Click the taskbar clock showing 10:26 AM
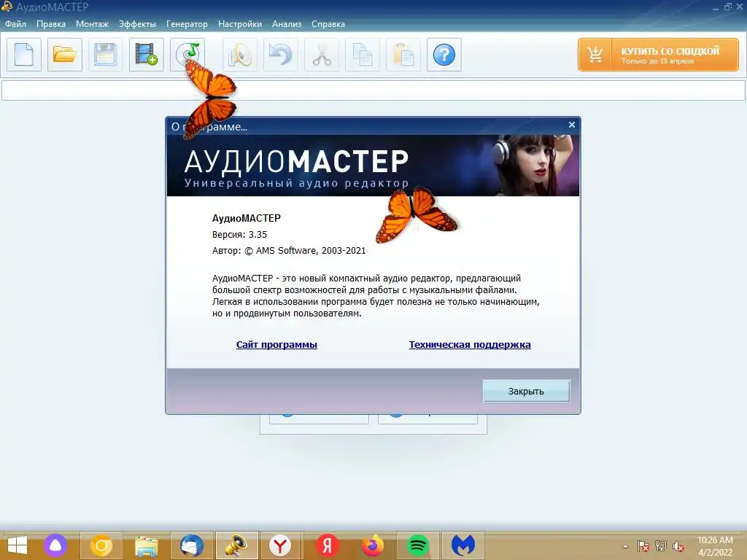 (715, 546)
